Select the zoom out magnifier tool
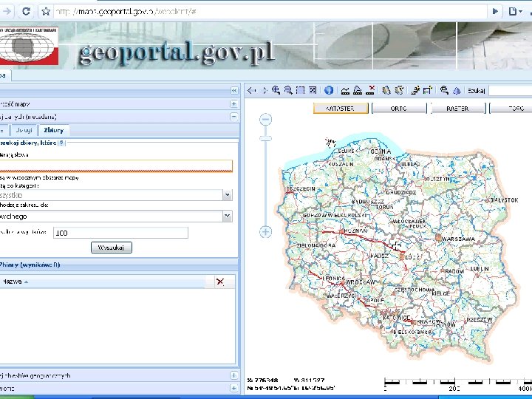 [288, 90]
